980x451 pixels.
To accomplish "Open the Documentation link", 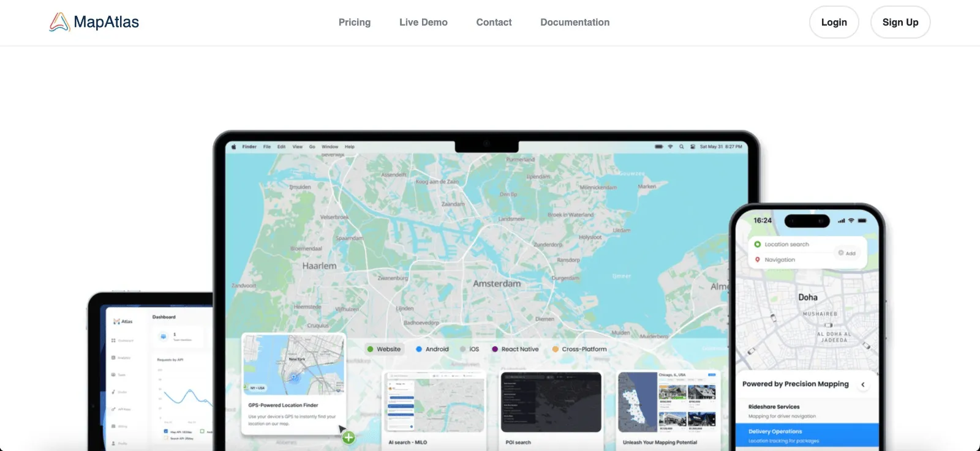I will pyautogui.click(x=575, y=23).
